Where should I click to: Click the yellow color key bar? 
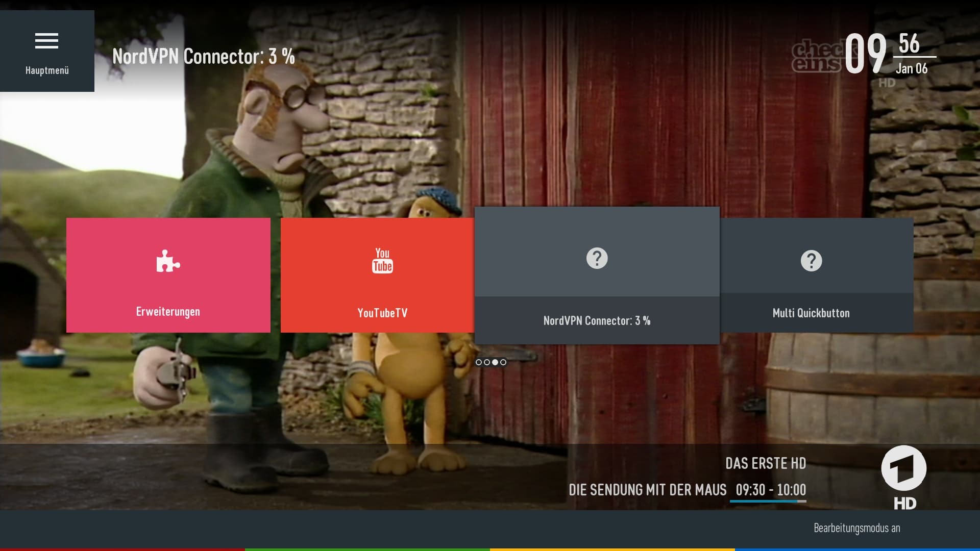pyautogui.click(x=612, y=549)
